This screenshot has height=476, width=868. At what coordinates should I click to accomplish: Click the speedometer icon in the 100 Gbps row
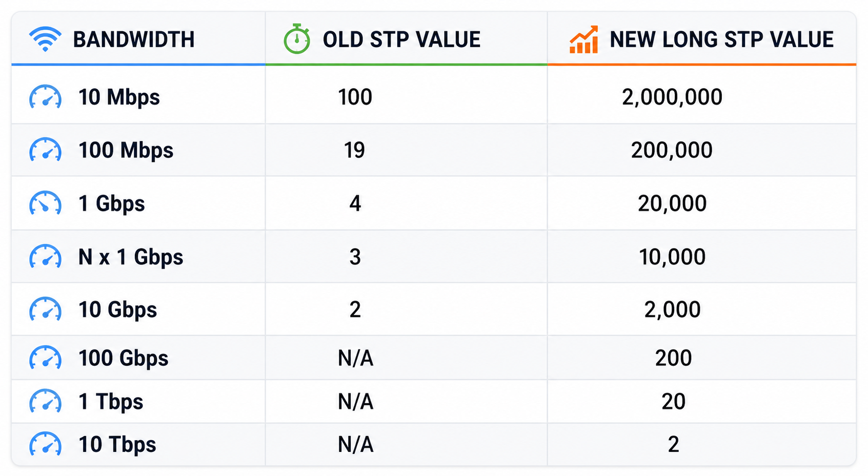(45, 358)
